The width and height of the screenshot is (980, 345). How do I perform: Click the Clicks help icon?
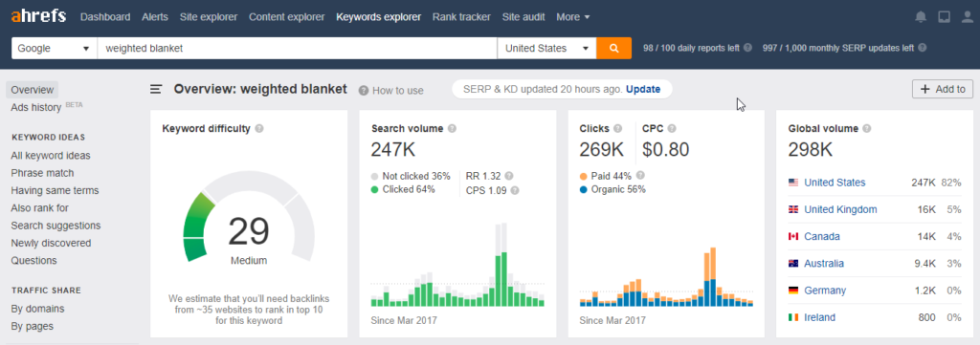click(617, 128)
